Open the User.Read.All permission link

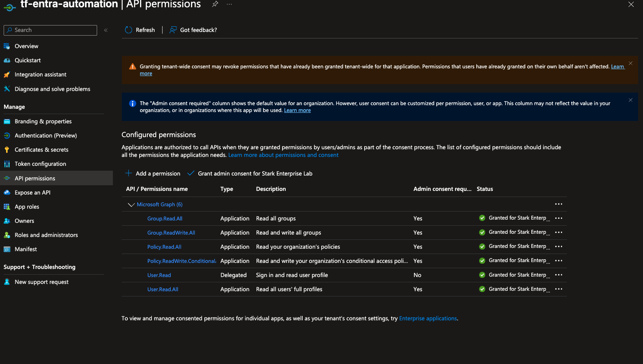(163, 289)
